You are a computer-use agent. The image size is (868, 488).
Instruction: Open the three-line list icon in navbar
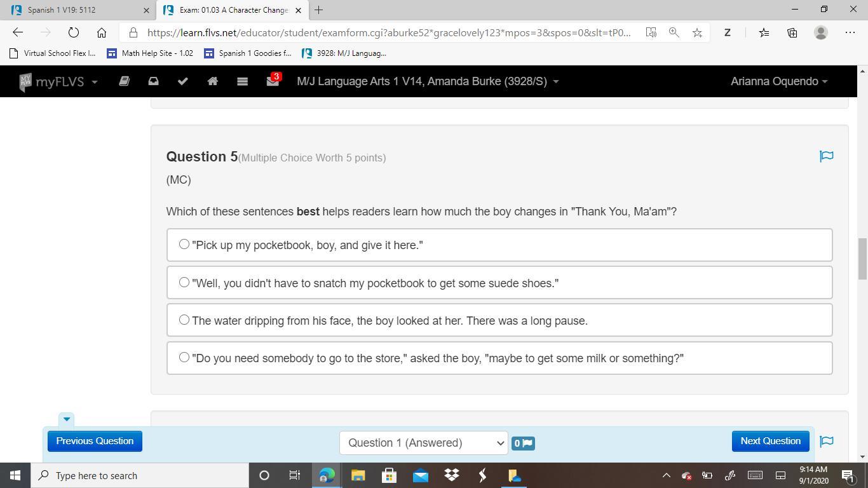pos(242,81)
